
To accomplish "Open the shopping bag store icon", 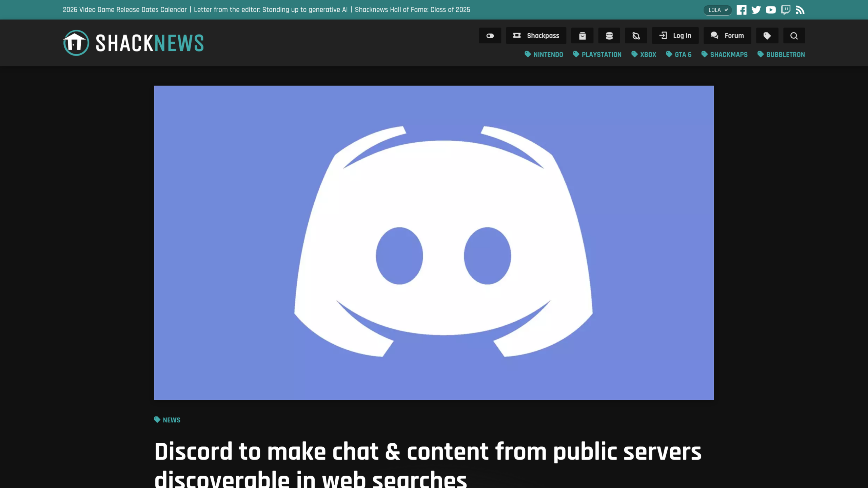I will click(x=582, y=36).
